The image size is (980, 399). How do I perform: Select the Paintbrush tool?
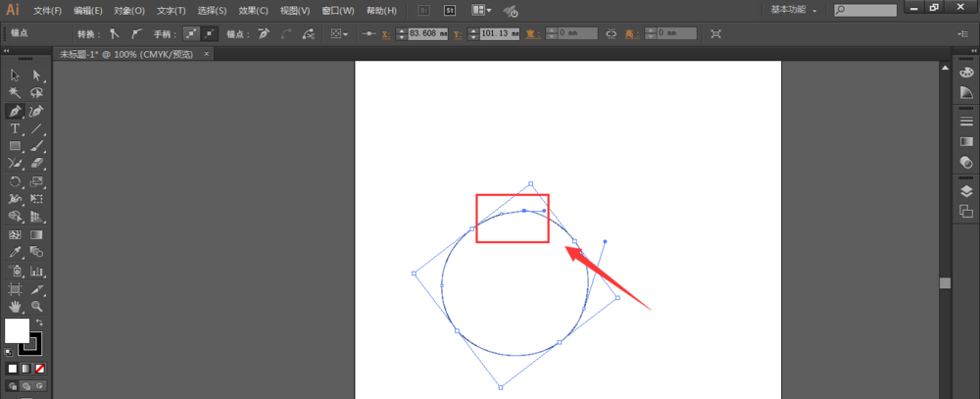37,146
